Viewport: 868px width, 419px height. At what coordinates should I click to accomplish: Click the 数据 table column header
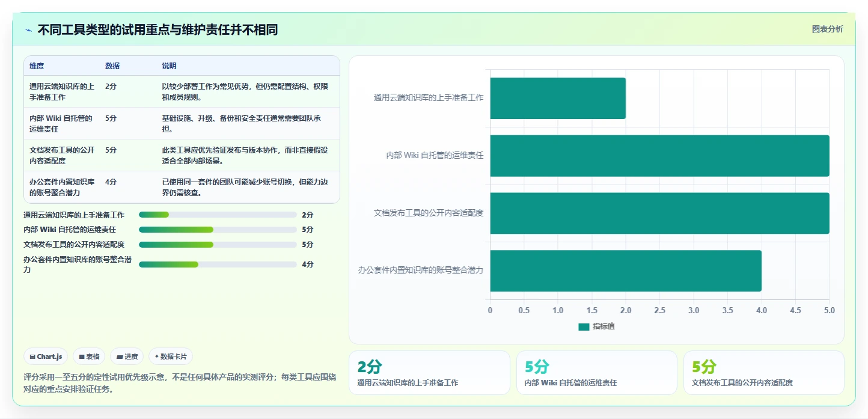click(x=112, y=66)
